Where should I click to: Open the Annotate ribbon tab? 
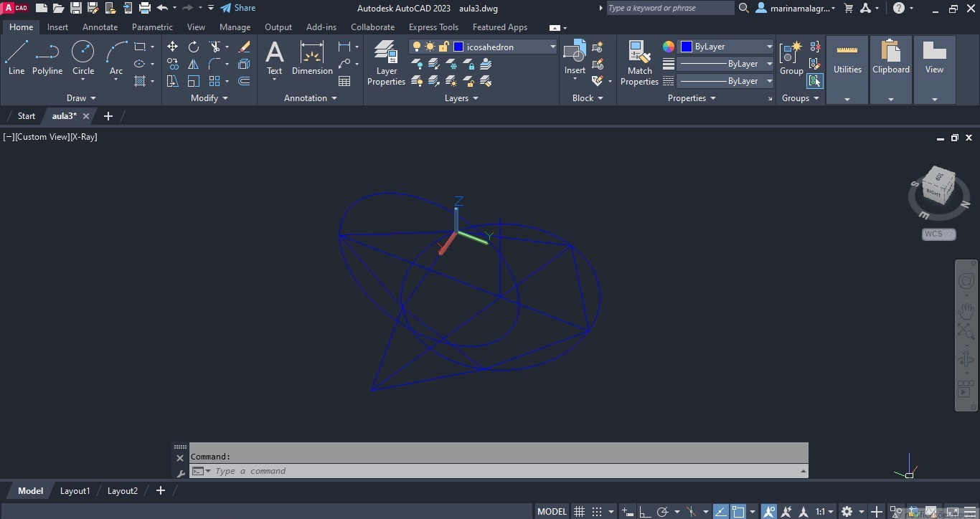100,27
